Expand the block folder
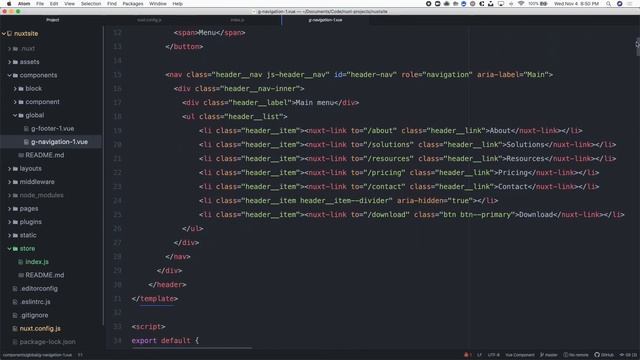The height and width of the screenshot is (360, 640). [15, 89]
